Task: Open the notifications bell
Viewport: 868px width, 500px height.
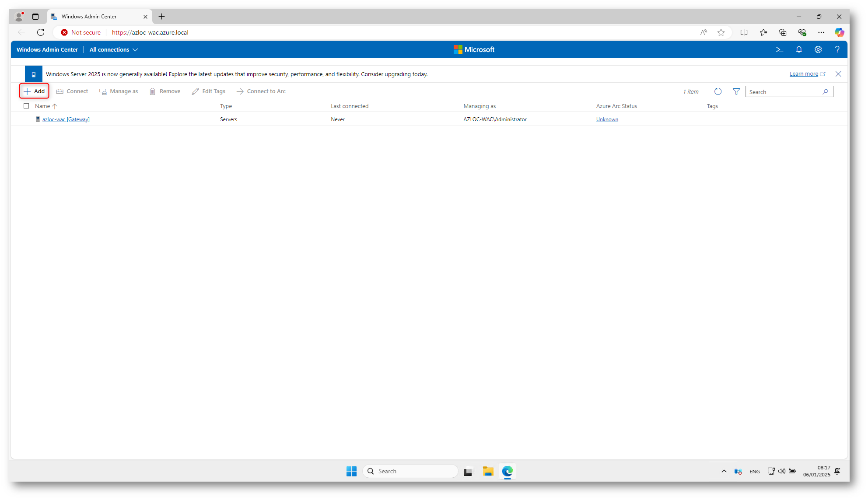Action: [798, 49]
